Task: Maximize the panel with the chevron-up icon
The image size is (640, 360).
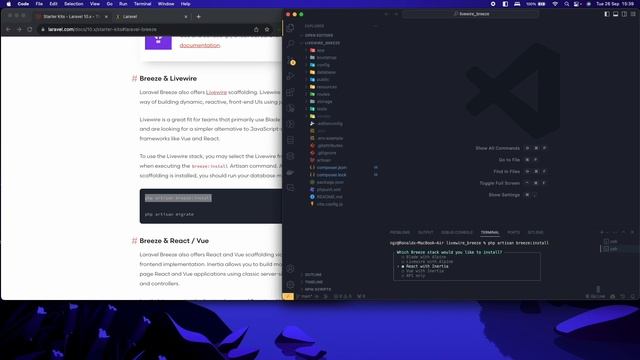Action: tap(623, 232)
